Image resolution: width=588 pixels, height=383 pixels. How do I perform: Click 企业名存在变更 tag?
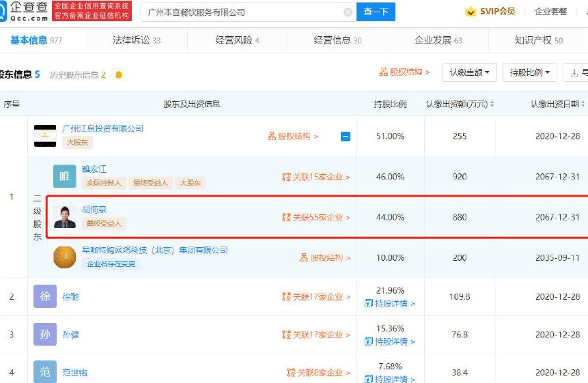[x=111, y=264]
